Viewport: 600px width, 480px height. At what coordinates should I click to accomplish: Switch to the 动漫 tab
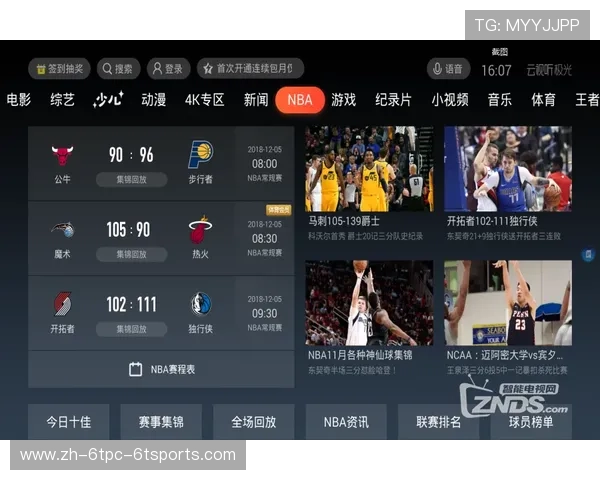pyautogui.click(x=153, y=100)
